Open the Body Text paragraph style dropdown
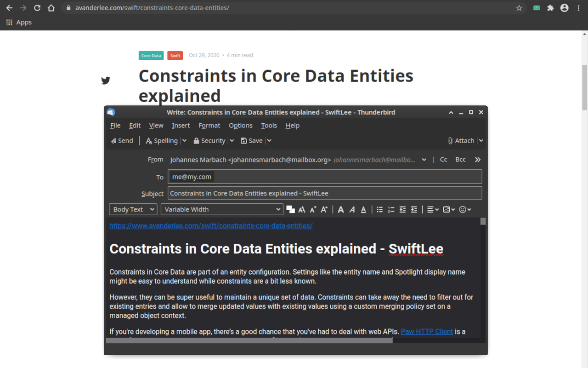Viewport: 588px width, 368px height. [133, 209]
